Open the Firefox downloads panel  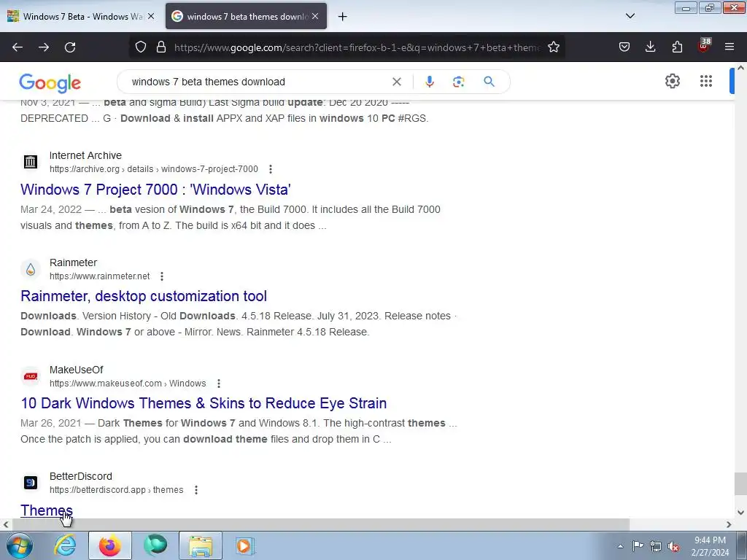650,47
